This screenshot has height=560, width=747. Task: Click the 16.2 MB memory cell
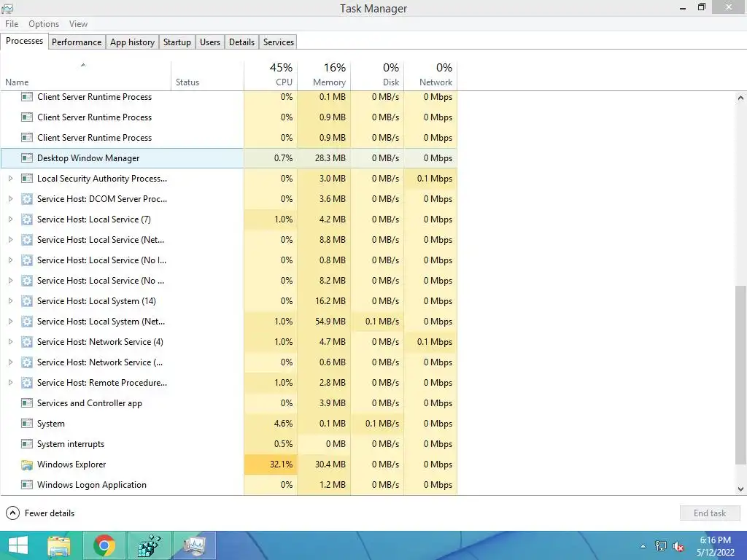(324, 301)
